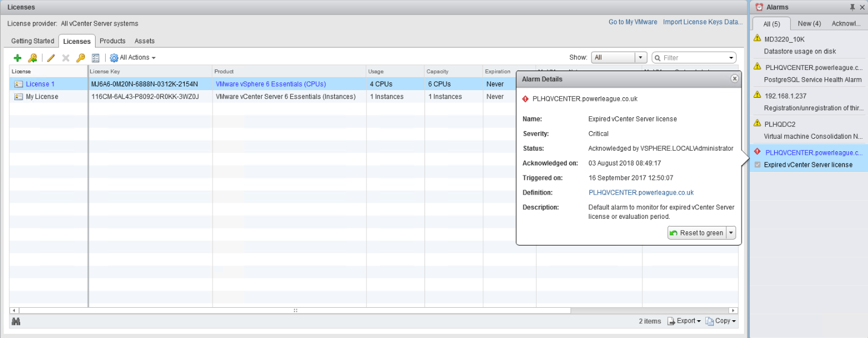
Task: Select the All (5) alarms tab
Action: click(771, 24)
